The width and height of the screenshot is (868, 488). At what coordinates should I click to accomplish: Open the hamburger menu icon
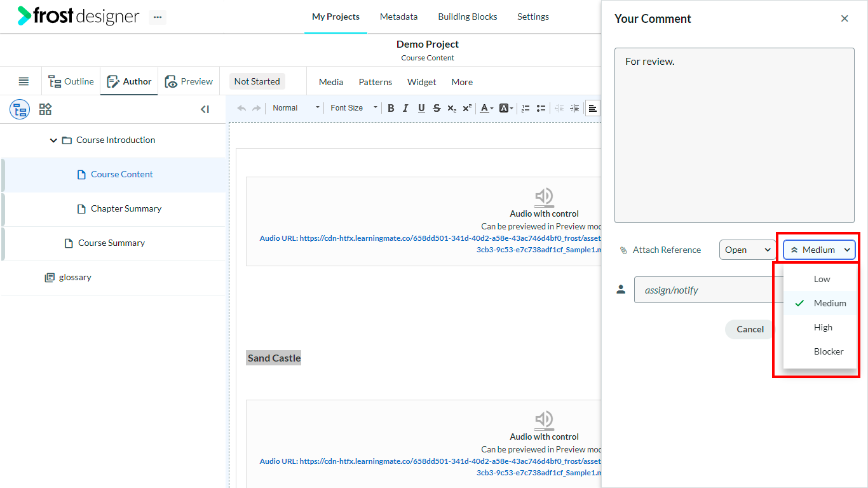(x=24, y=81)
